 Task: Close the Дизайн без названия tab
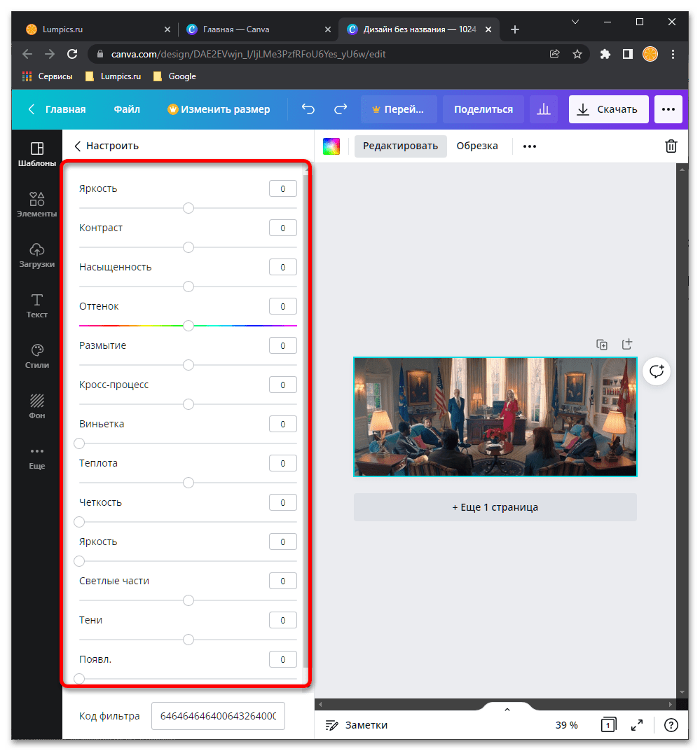[488, 29]
